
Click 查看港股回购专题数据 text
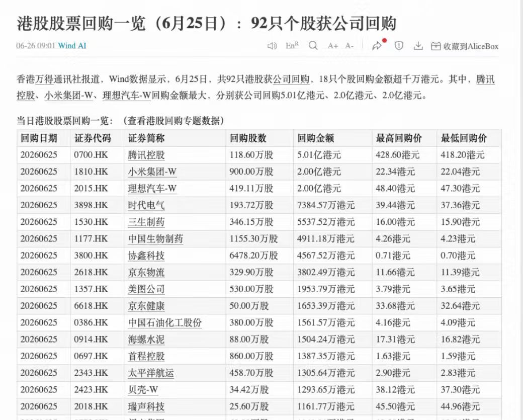173,120
